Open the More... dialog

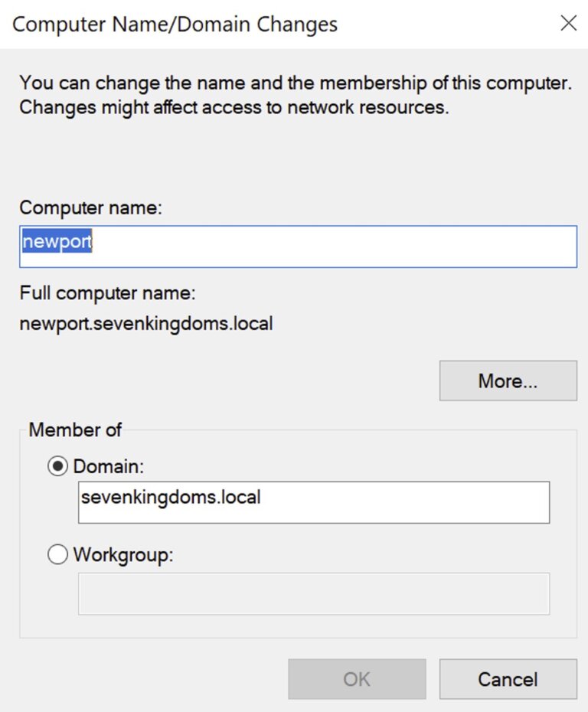508,380
